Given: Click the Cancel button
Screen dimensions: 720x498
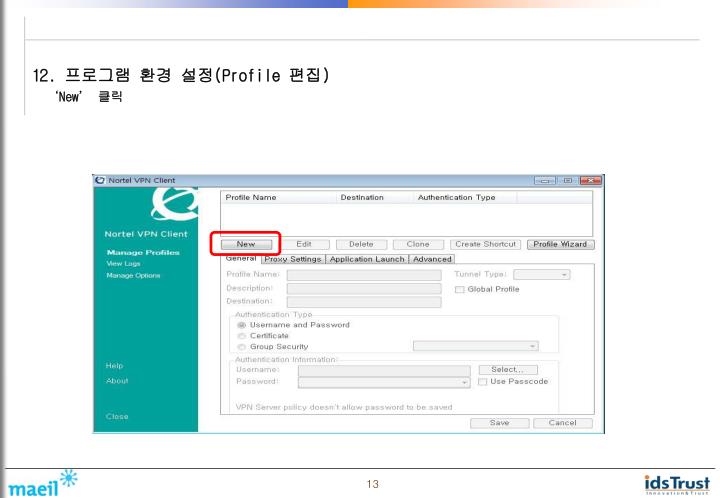Looking at the screenshot, I should [562, 423].
